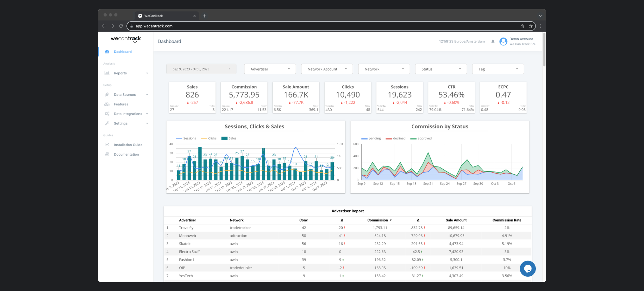Expand the Data Integrations submenu arrow
The height and width of the screenshot is (291, 644).
147,114
